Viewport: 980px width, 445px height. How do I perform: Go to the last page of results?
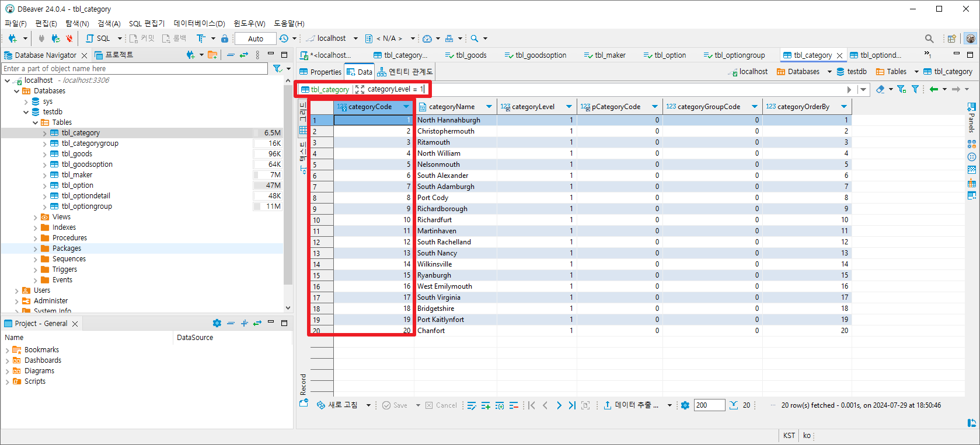pyautogui.click(x=572, y=405)
